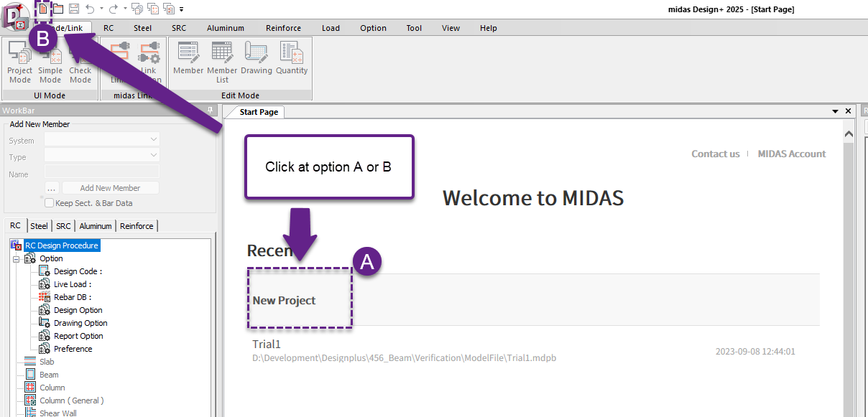Select the Report Option tree item
Image resolution: width=868 pixels, height=417 pixels.
(x=78, y=336)
